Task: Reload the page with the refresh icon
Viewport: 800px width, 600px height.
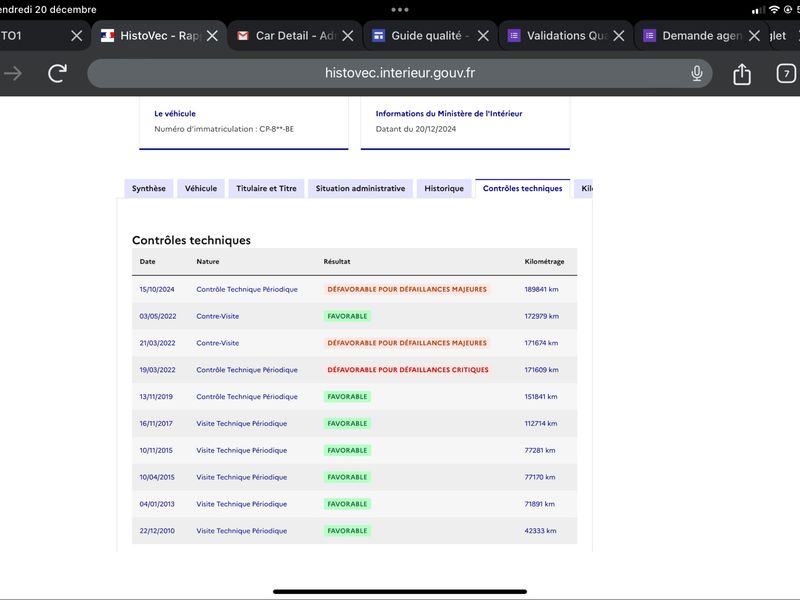Action: pyautogui.click(x=57, y=73)
